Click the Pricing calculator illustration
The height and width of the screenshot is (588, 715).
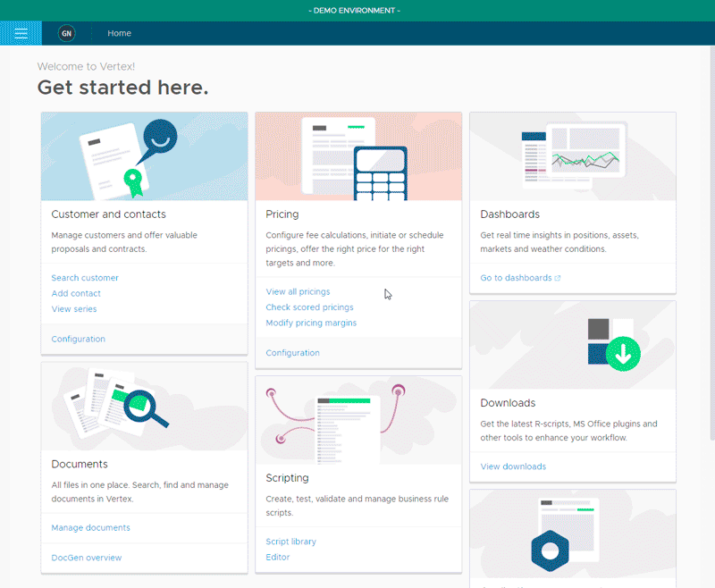[x=358, y=156]
